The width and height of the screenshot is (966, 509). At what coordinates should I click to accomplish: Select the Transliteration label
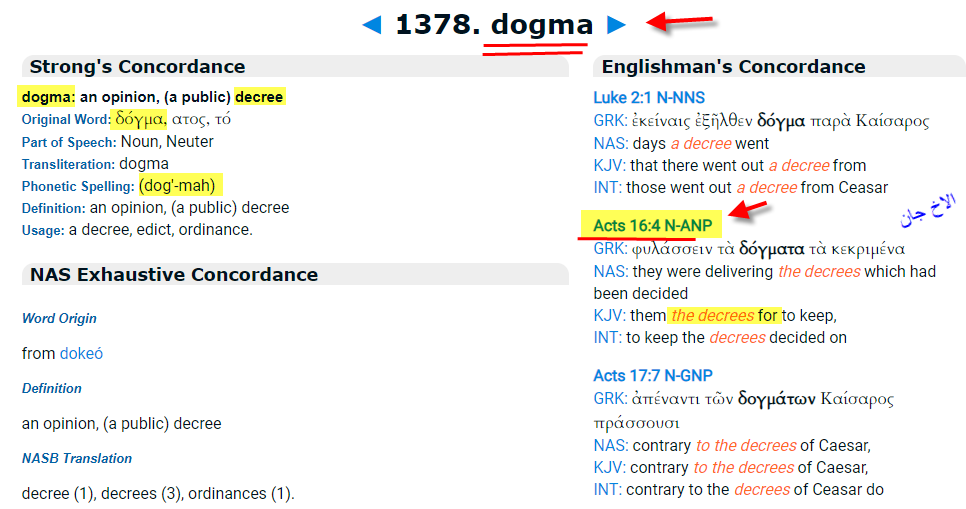click(x=68, y=164)
